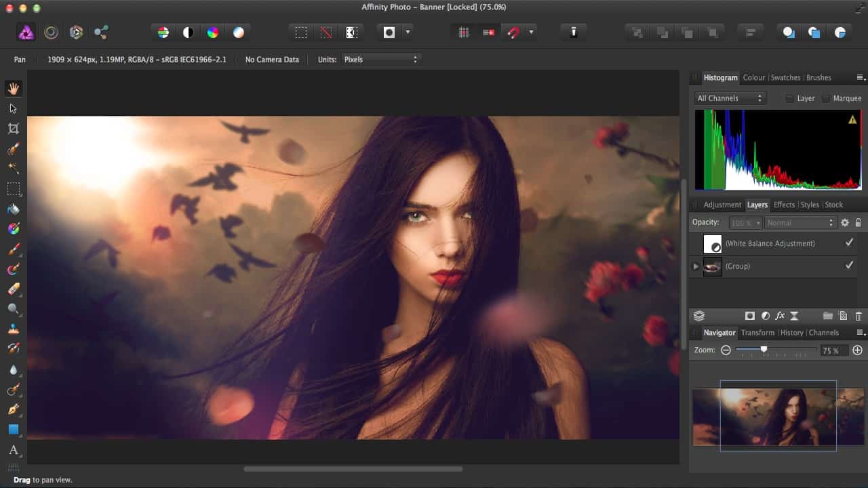Uncheck visibility of the White Balance Adjustment layer

click(850, 243)
